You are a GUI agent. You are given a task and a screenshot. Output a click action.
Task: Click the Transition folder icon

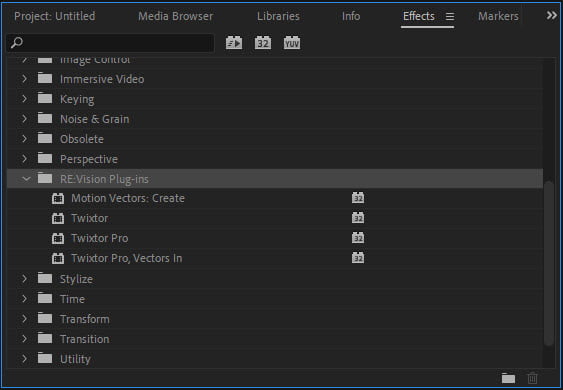[x=45, y=338]
